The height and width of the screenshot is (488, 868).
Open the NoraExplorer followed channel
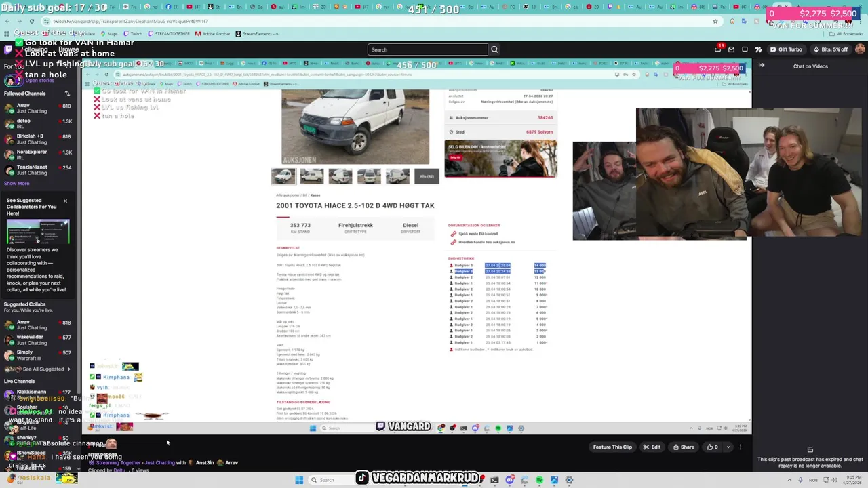pos(38,155)
